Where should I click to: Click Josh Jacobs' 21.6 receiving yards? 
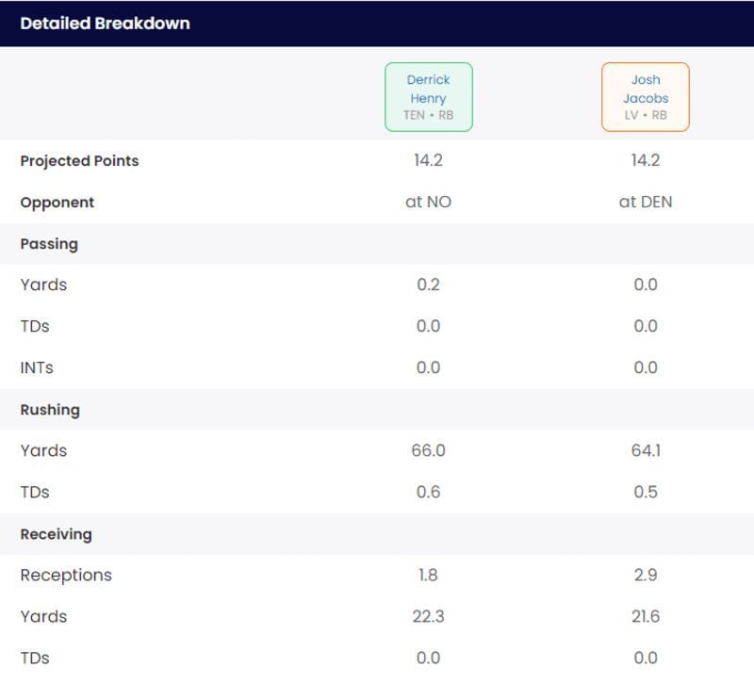click(646, 617)
